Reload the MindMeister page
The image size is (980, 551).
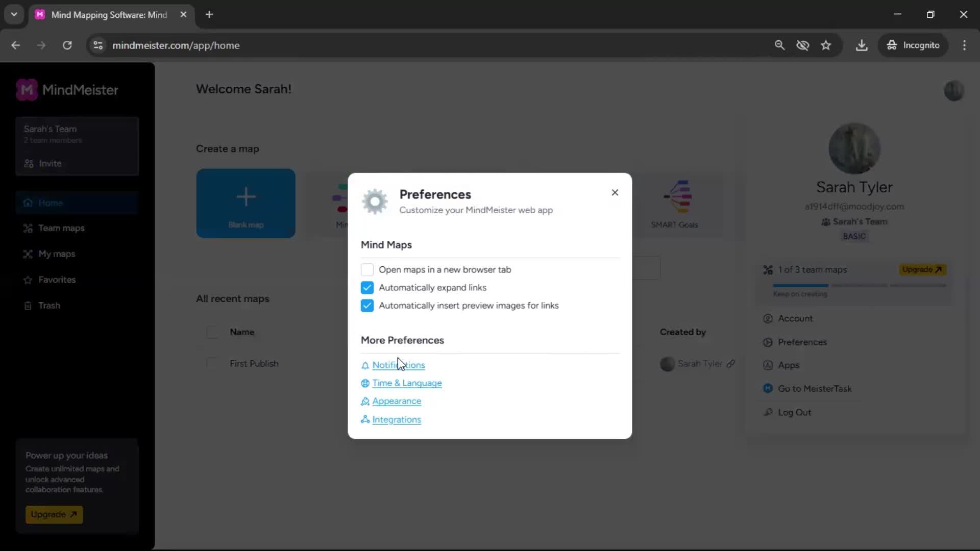(67, 45)
